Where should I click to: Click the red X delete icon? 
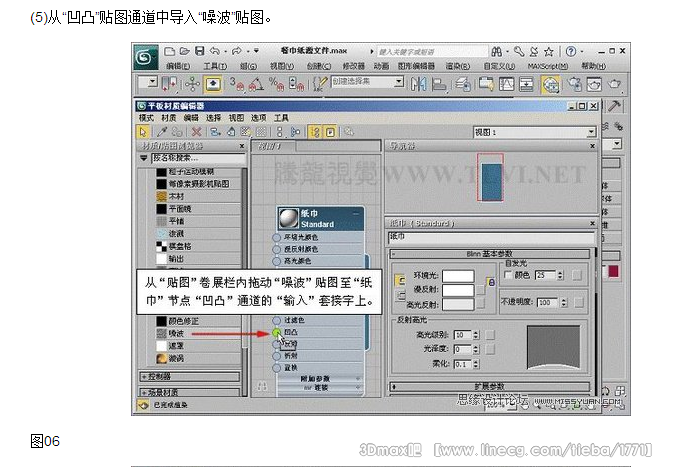[196, 132]
